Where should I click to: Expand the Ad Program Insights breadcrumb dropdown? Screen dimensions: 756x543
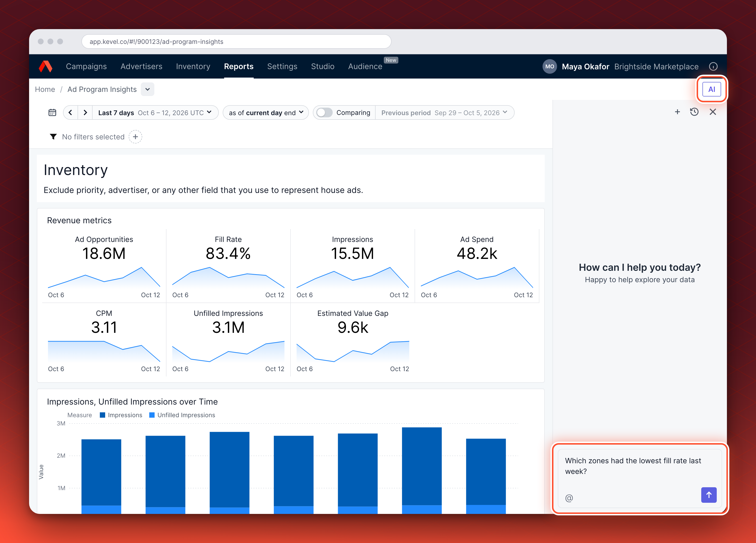point(147,89)
